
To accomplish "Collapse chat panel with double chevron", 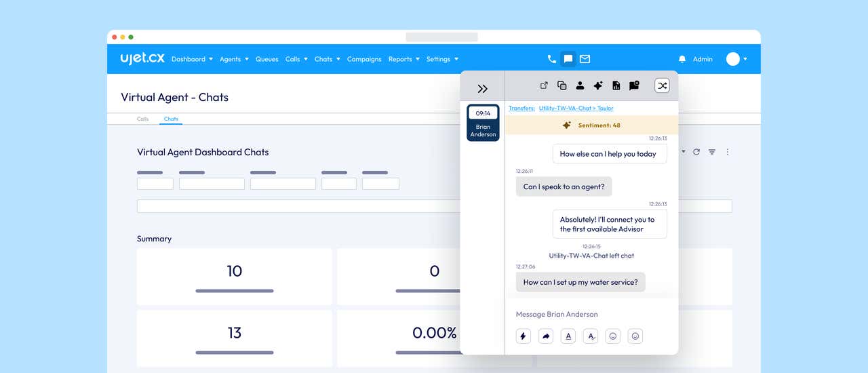I will click(482, 89).
